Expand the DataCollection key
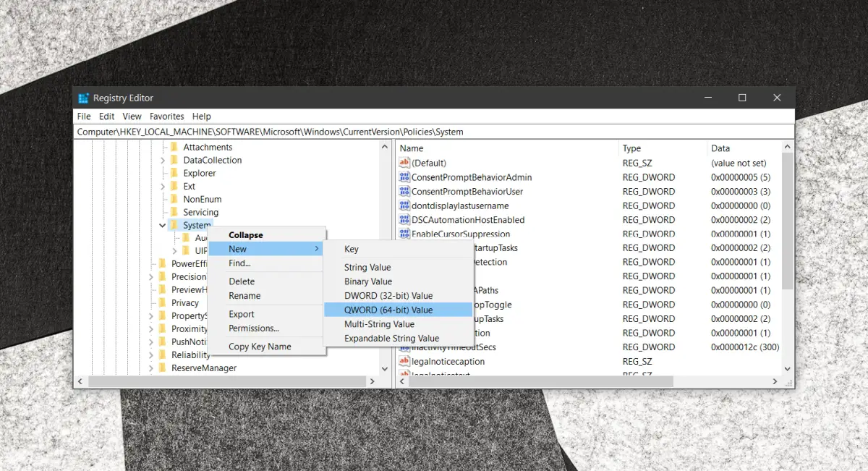This screenshot has height=471, width=868. tap(163, 161)
